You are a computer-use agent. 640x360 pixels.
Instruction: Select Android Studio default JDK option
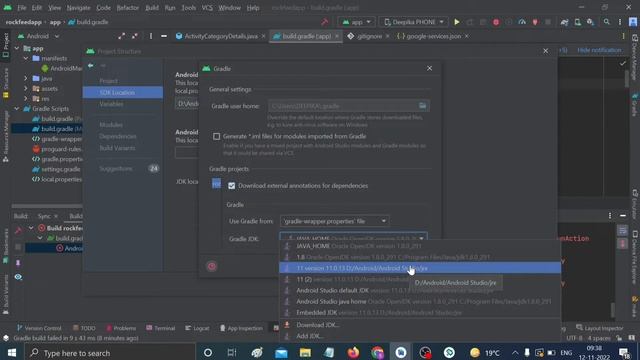click(x=420, y=291)
